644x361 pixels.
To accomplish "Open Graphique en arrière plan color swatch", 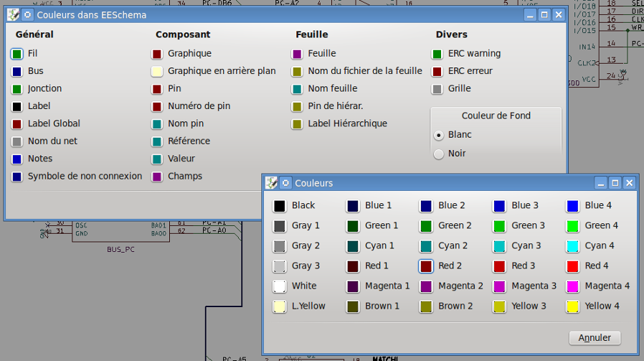I will (x=157, y=72).
